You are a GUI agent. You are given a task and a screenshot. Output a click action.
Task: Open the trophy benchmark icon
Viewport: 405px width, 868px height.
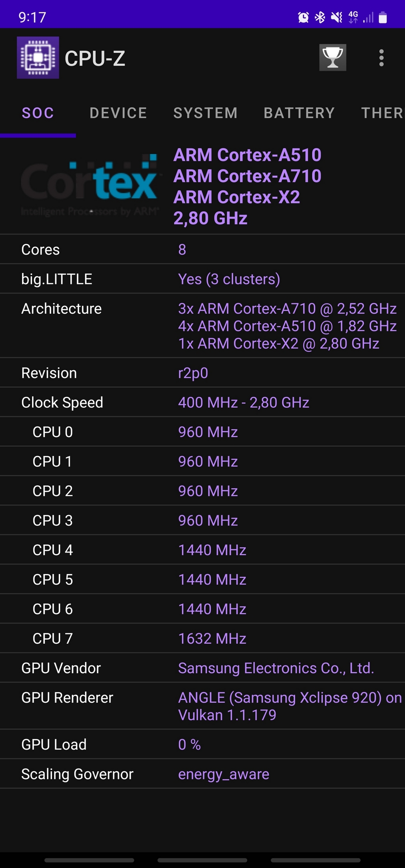point(333,57)
